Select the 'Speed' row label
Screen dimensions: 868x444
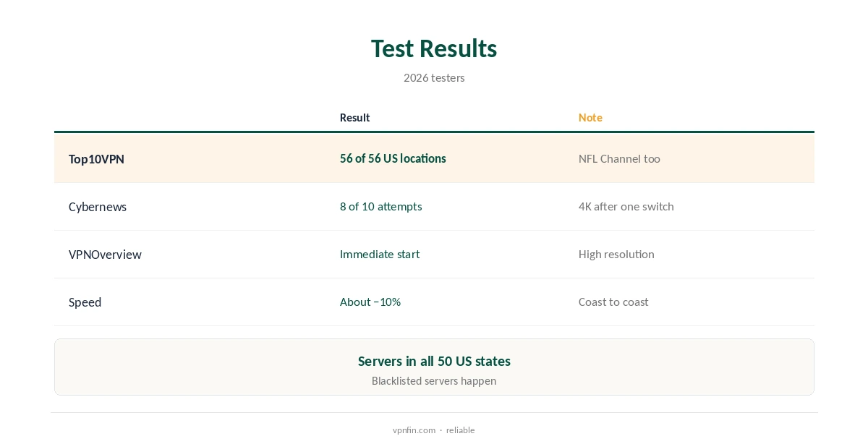[85, 302]
